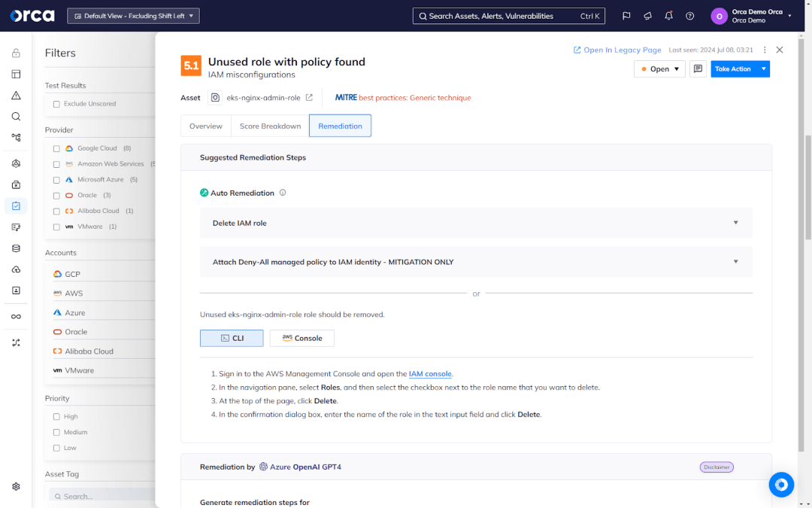
Task: Click the Take Action button
Action: 733,69
